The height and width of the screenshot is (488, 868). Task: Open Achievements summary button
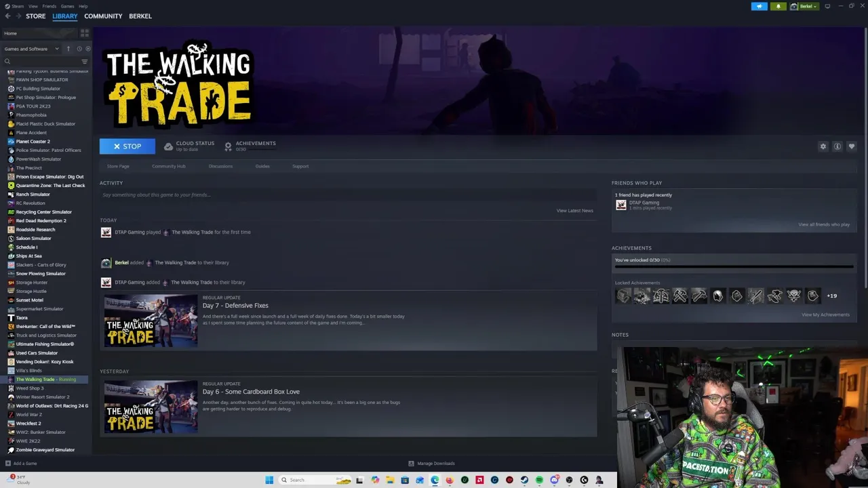point(250,146)
